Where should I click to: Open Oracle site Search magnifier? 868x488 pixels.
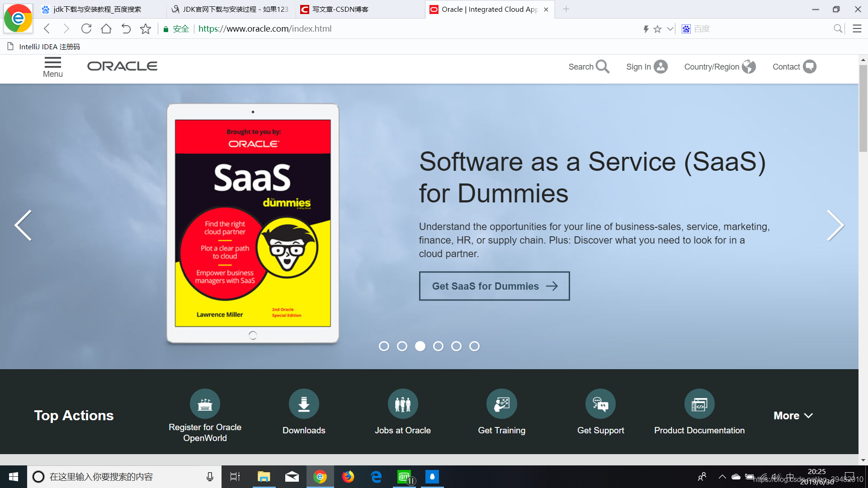tap(602, 66)
